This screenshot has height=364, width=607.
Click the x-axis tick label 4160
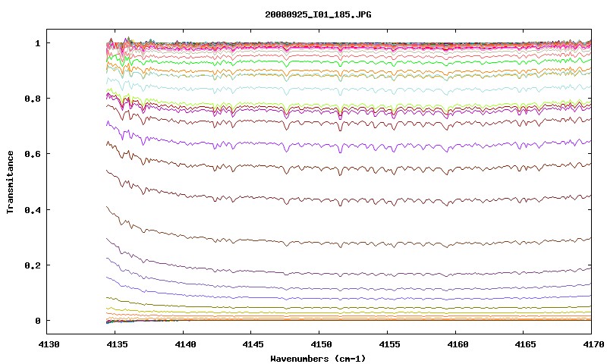(x=458, y=344)
